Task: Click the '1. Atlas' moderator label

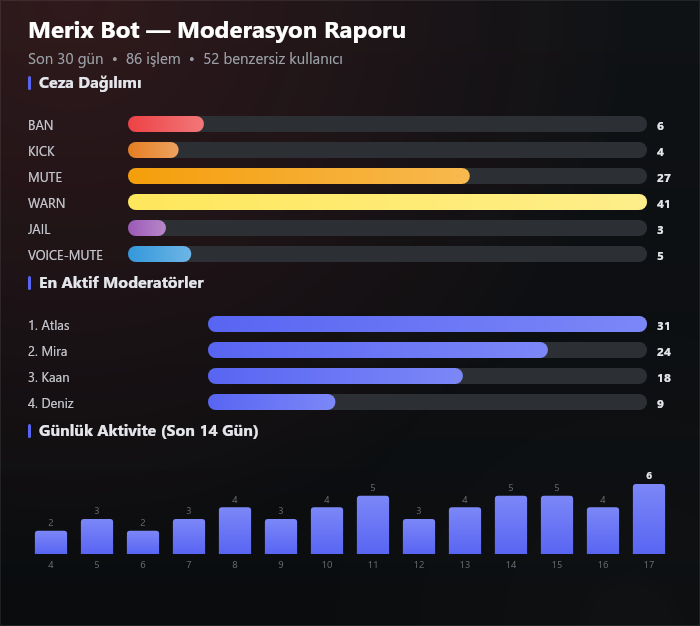Action: click(x=49, y=325)
